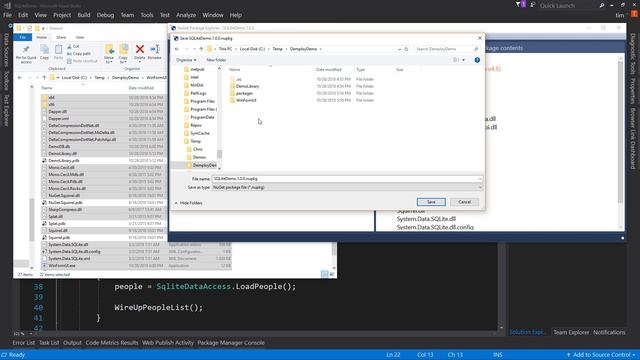
Task: Open Visual Studio notifications flag
Action: (x=520, y=5)
